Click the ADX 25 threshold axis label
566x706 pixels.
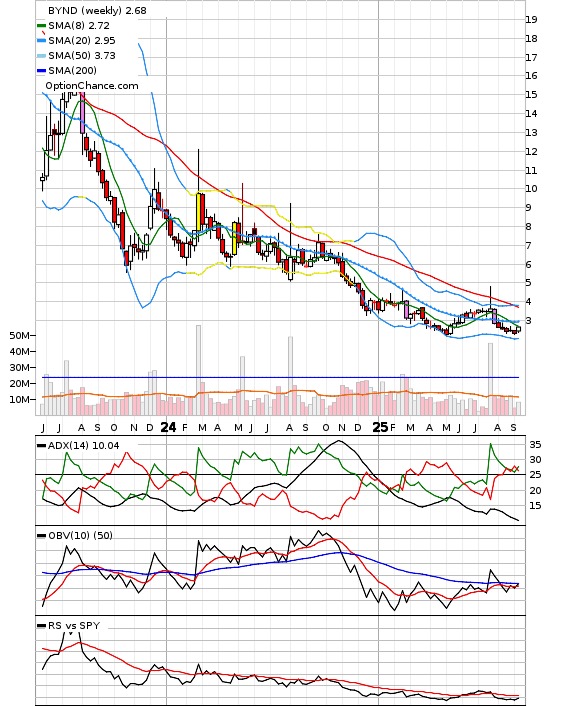(x=535, y=475)
